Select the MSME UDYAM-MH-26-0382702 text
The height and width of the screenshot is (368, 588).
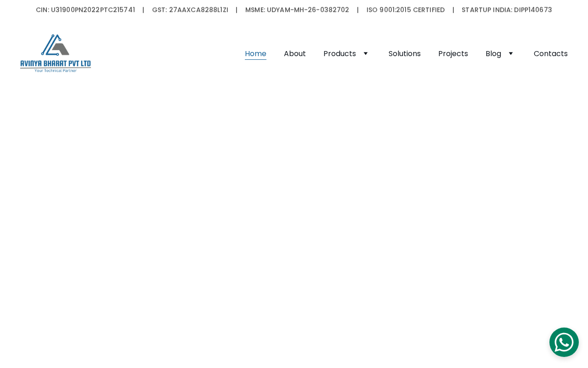pyautogui.click(x=297, y=10)
